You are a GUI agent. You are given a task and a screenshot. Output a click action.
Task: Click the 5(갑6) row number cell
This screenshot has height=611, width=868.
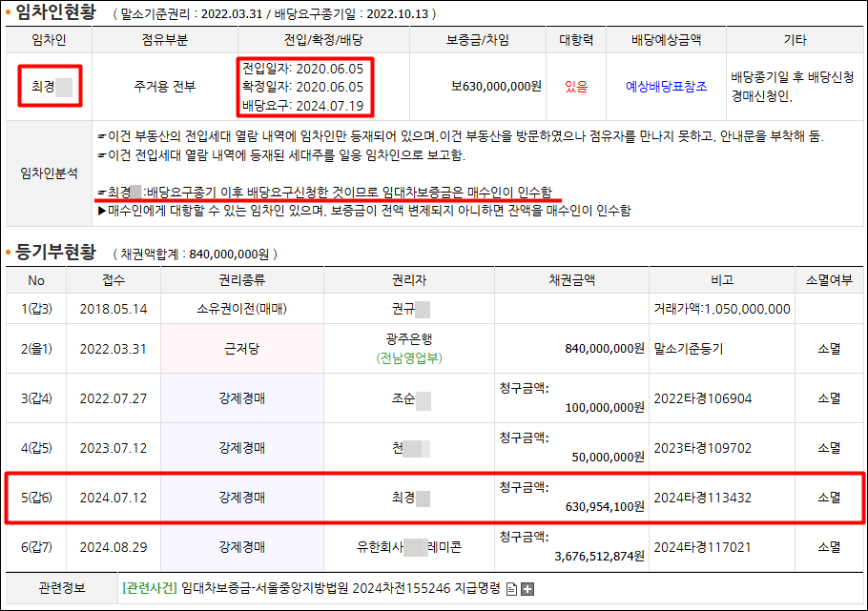[x=36, y=498]
